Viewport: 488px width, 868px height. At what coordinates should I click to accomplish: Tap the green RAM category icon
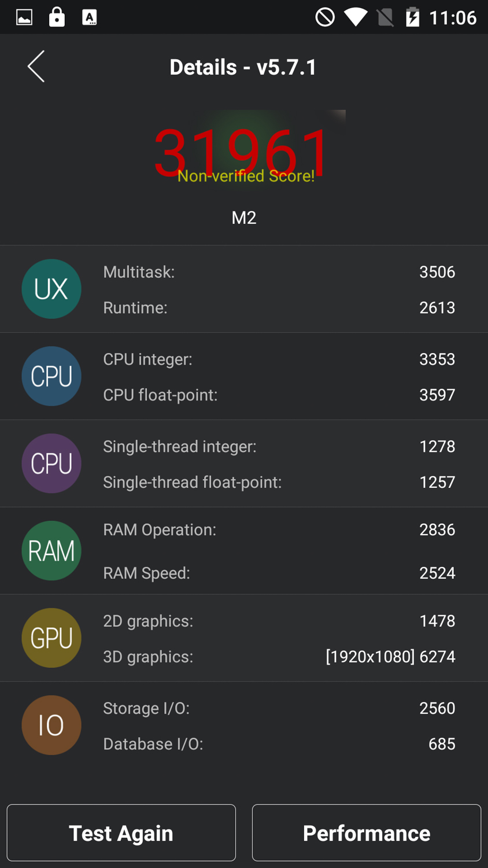(51, 551)
